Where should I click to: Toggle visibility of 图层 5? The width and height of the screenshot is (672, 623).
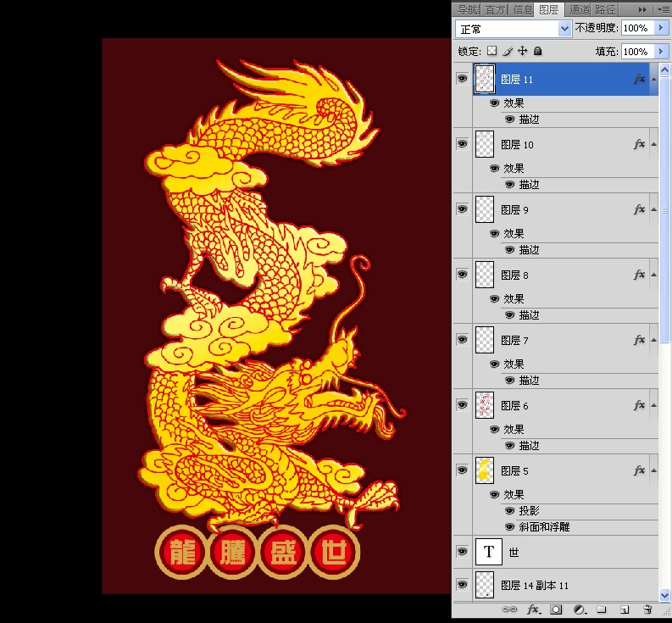(x=462, y=470)
